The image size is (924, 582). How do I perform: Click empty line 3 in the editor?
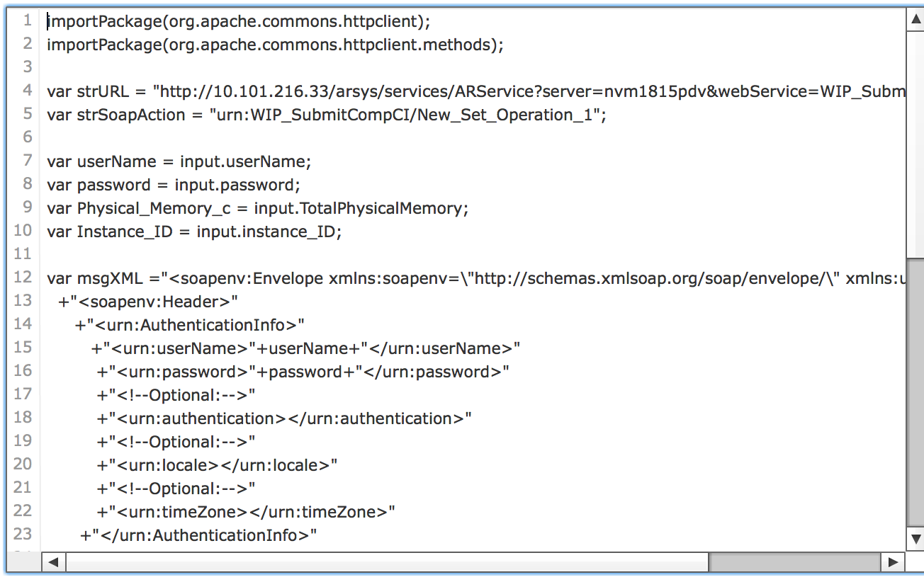(x=473, y=69)
